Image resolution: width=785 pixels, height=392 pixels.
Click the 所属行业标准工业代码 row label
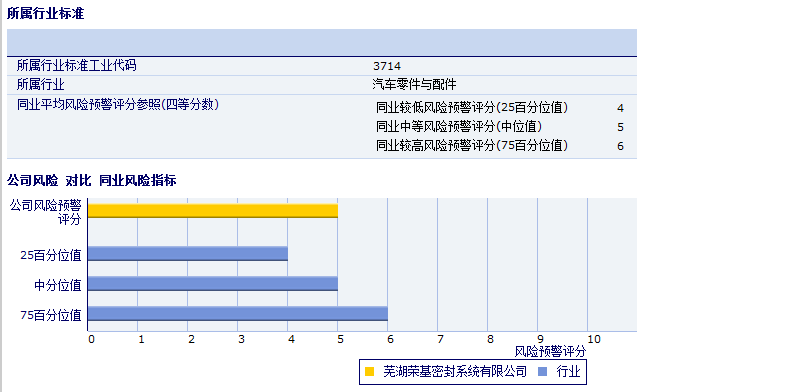(x=76, y=66)
